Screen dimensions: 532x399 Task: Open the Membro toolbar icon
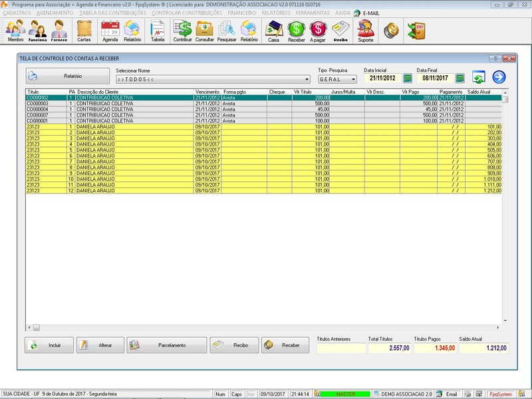[x=15, y=31]
